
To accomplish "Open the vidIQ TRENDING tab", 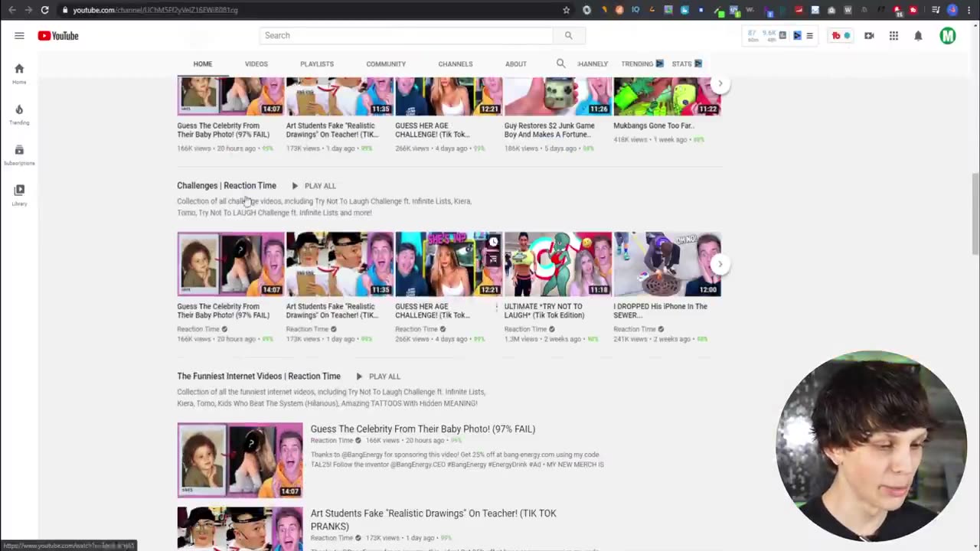I will click(x=642, y=64).
